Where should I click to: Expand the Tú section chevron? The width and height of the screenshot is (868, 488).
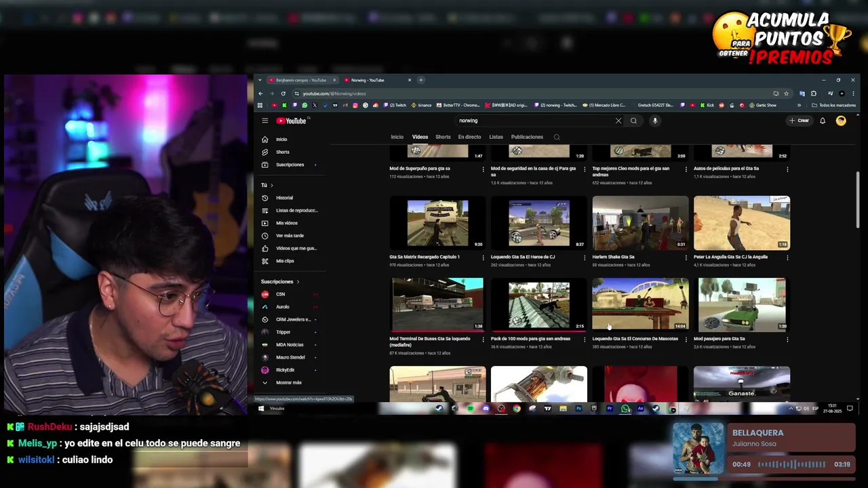272,185
